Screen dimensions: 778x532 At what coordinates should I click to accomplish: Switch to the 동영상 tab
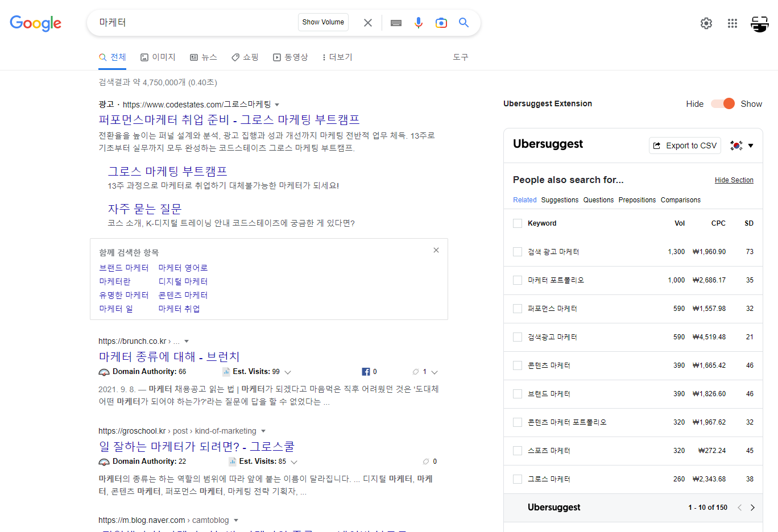tap(291, 57)
